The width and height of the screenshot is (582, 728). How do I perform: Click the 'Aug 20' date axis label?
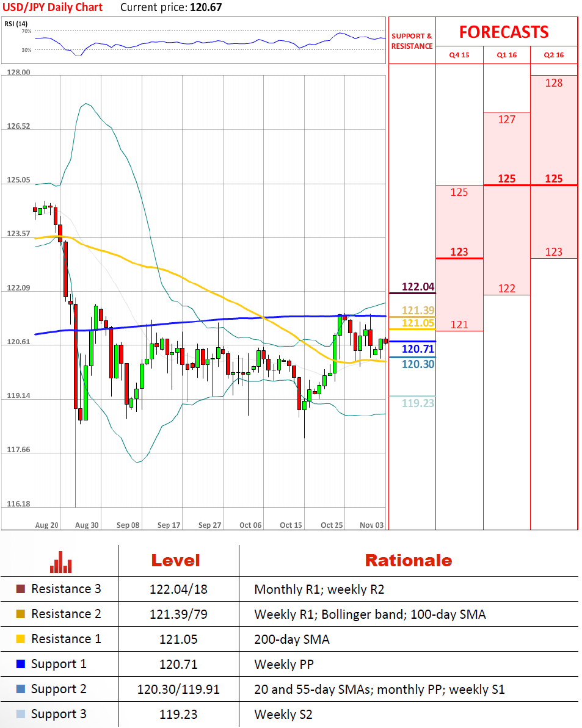click(x=47, y=525)
